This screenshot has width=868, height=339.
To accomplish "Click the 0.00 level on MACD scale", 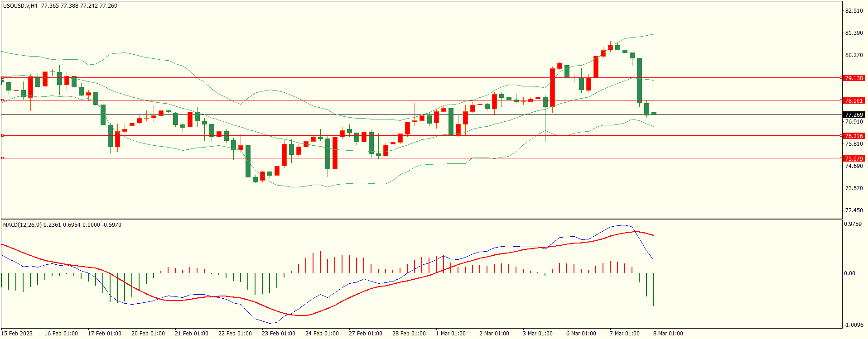I will (x=849, y=273).
